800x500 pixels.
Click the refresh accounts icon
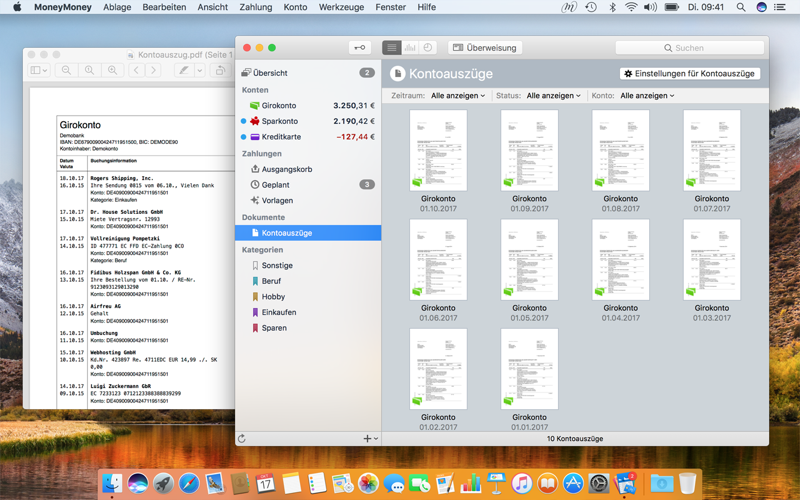coord(242,438)
